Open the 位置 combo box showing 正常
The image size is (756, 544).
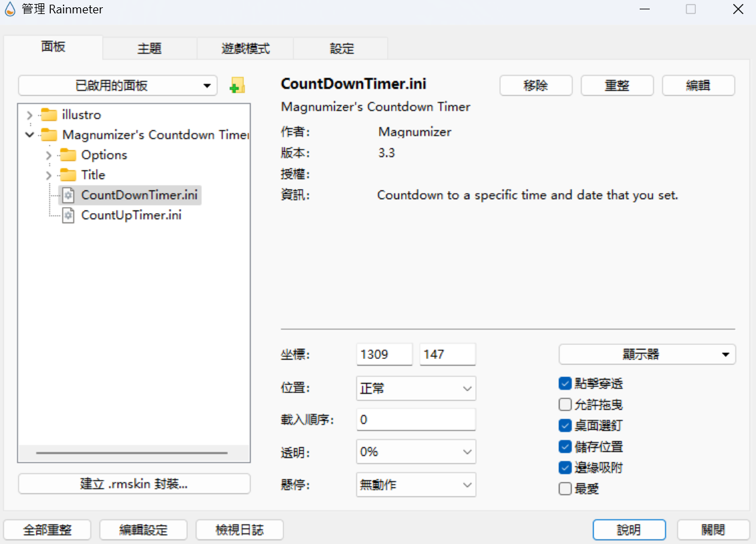pos(416,388)
